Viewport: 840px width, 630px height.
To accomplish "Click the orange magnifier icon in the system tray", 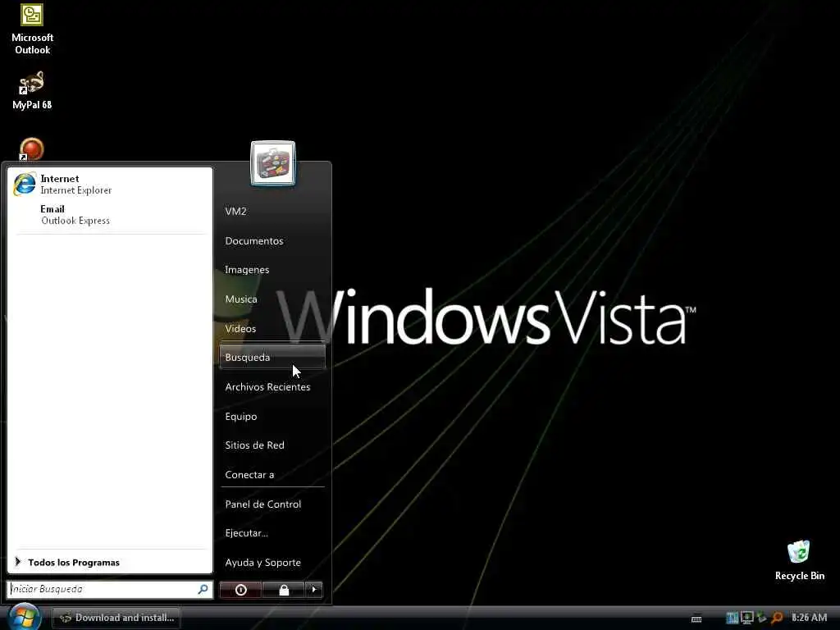I will (777, 618).
